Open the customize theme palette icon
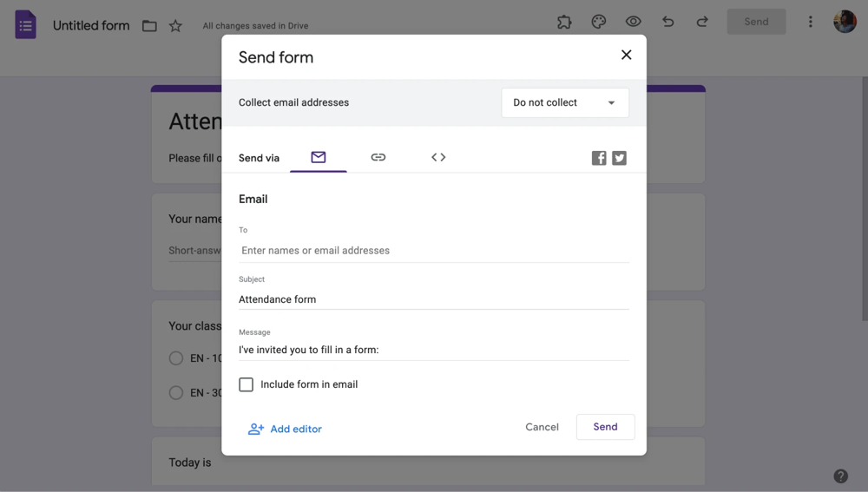Screen dimensions: 868x492 pos(599,22)
